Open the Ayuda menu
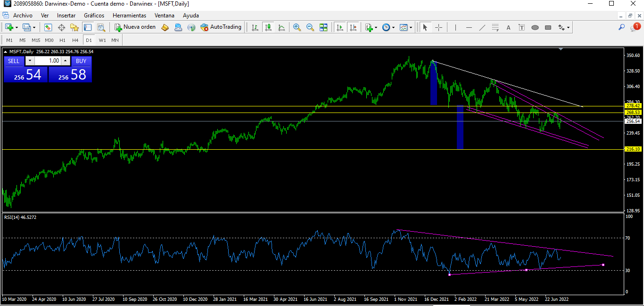Screen dimensions: 644x306 [191, 16]
